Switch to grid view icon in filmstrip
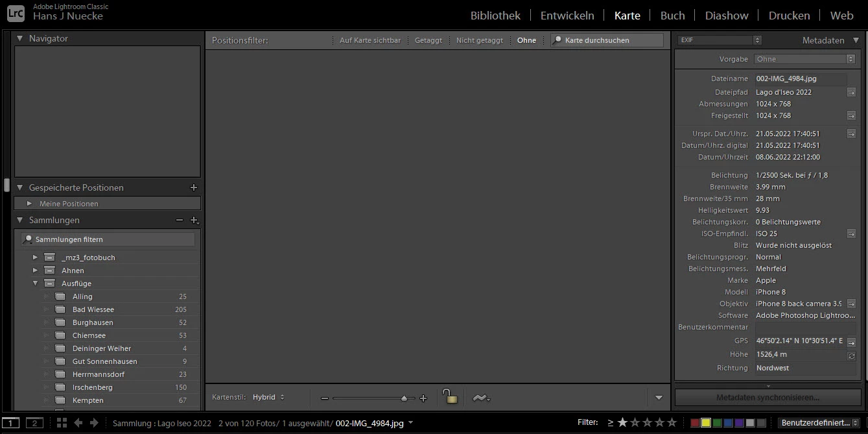This screenshot has width=868, height=434. [62, 423]
